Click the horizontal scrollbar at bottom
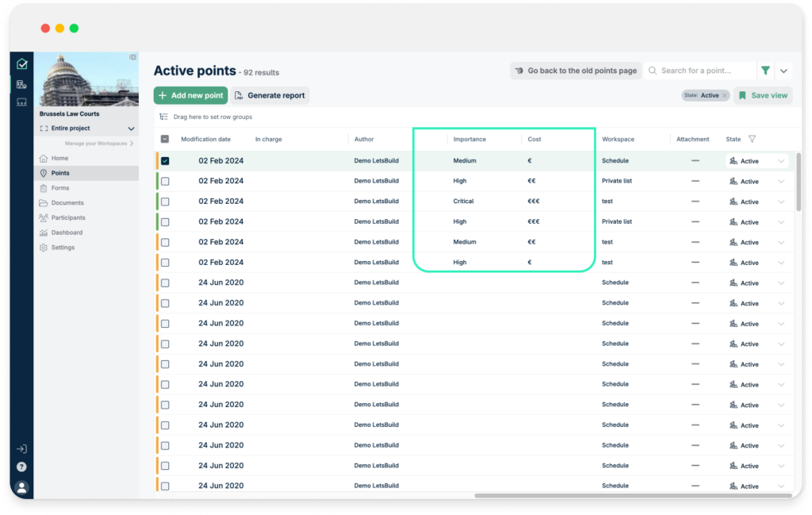 tap(626, 494)
